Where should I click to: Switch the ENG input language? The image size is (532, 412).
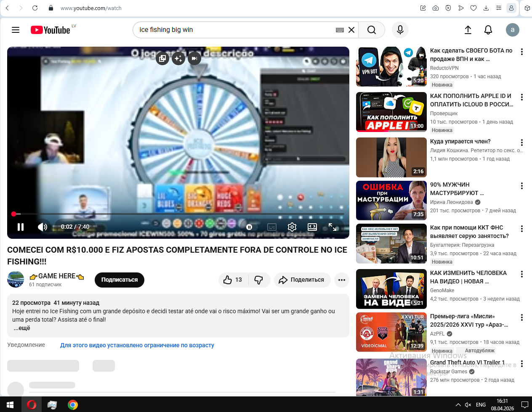(x=481, y=405)
